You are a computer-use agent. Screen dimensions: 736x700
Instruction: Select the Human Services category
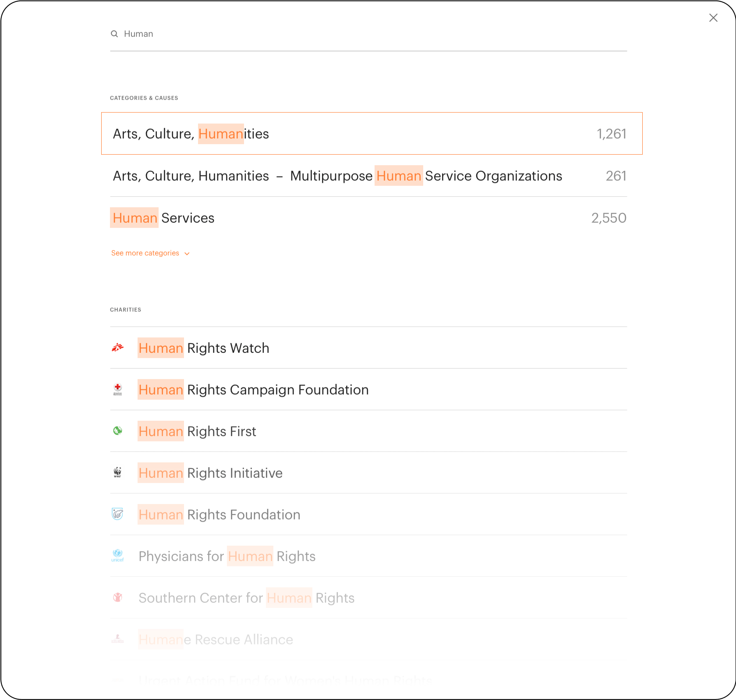(x=163, y=218)
